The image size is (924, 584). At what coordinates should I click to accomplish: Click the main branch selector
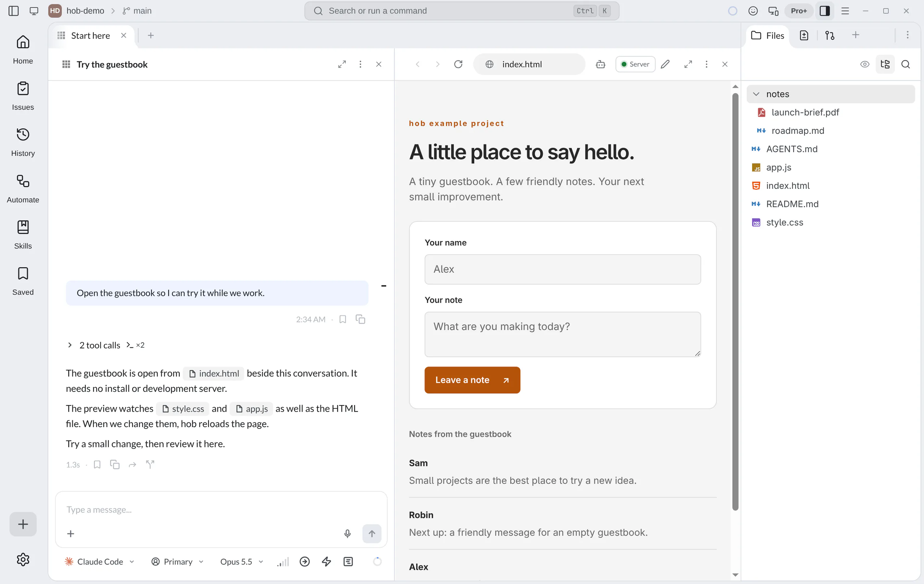[137, 11]
